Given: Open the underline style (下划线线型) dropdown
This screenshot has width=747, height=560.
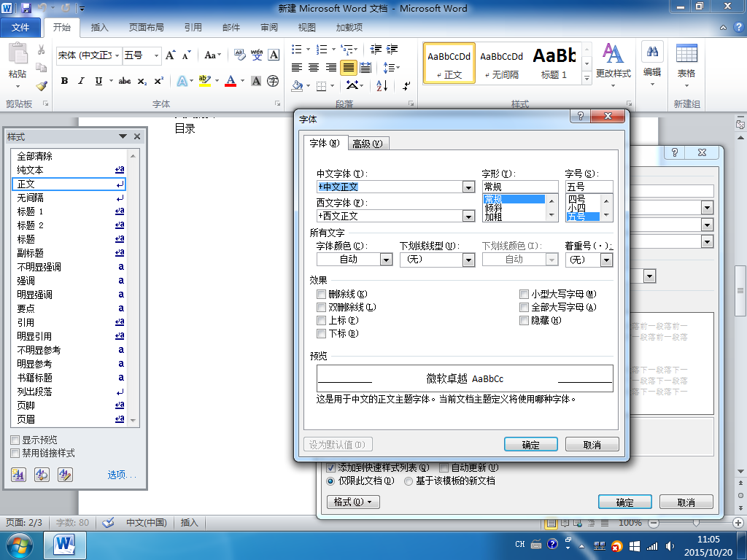Looking at the screenshot, I should pyautogui.click(x=469, y=260).
